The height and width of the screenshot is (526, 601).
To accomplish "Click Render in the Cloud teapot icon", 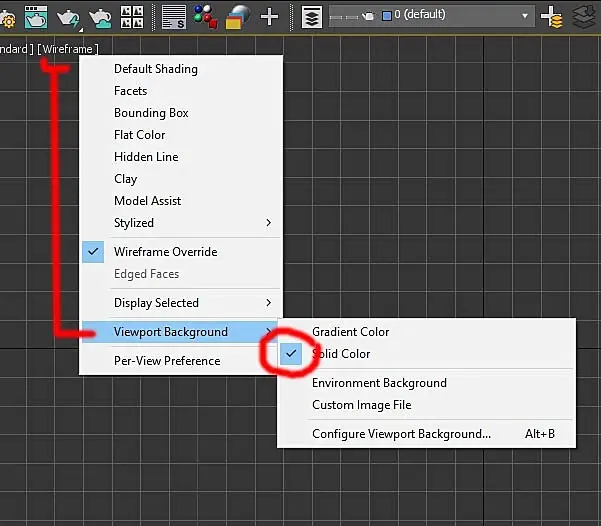I will pos(100,18).
